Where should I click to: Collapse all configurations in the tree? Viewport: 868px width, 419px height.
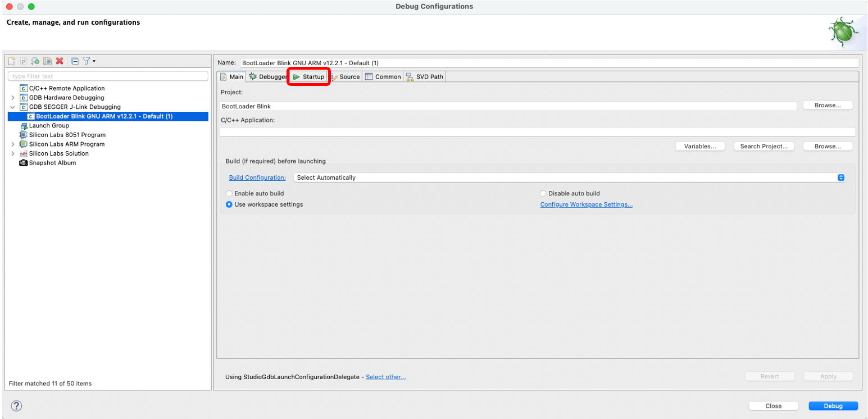tap(75, 61)
